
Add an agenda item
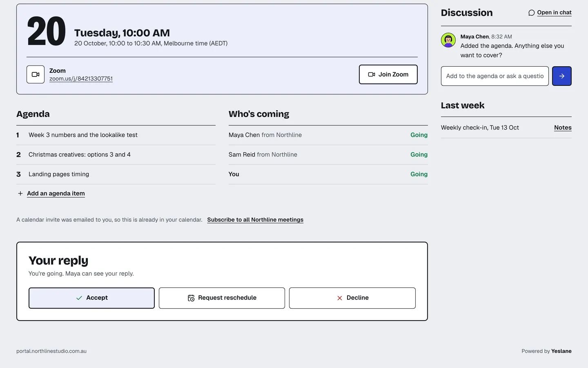click(x=56, y=193)
